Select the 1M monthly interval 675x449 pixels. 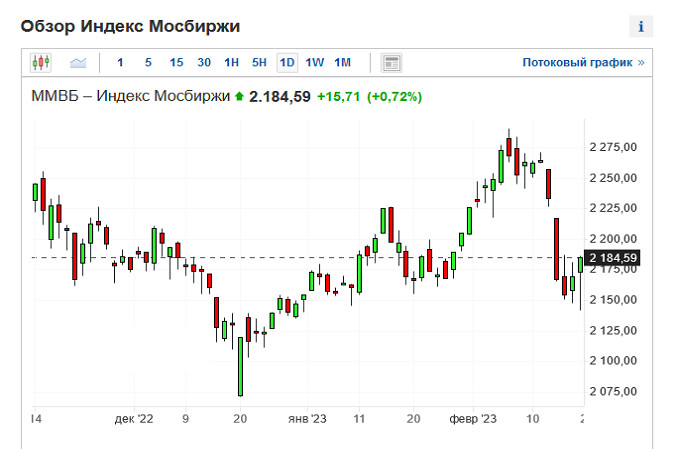[x=343, y=63]
